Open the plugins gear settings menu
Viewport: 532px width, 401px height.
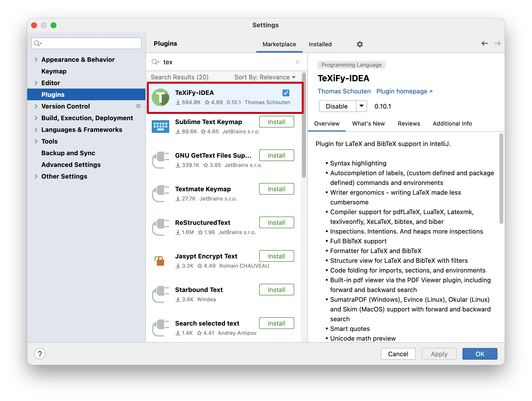point(360,44)
